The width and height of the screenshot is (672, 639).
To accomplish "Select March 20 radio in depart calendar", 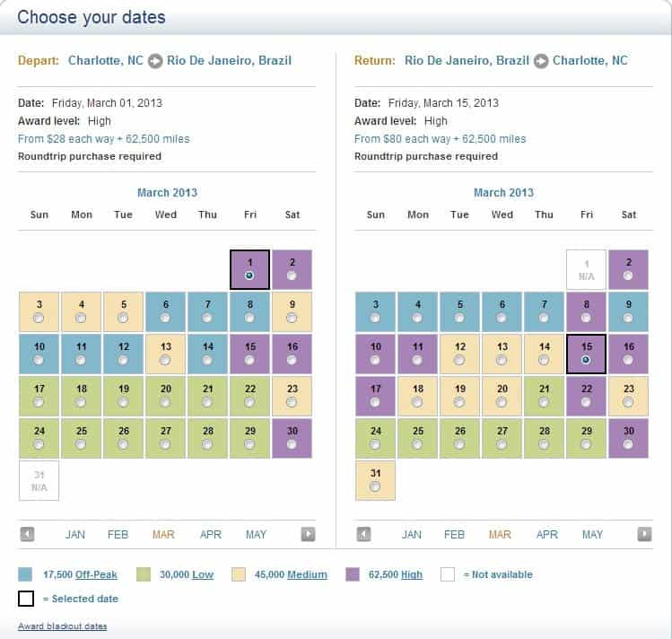I will pyautogui.click(x=165, y=402).
